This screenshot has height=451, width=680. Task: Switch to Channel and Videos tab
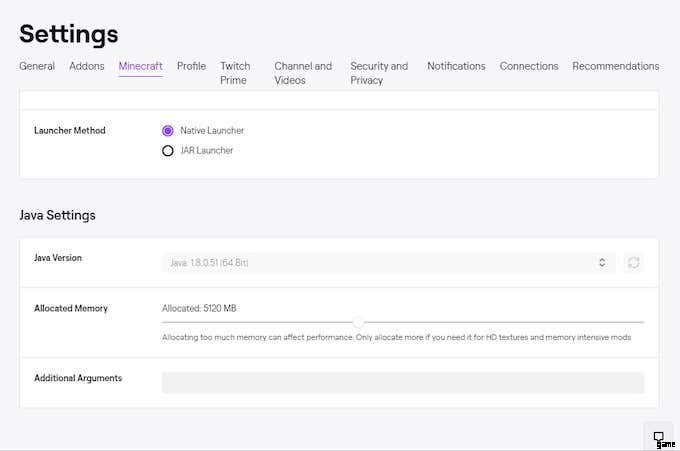pos(303,73)
